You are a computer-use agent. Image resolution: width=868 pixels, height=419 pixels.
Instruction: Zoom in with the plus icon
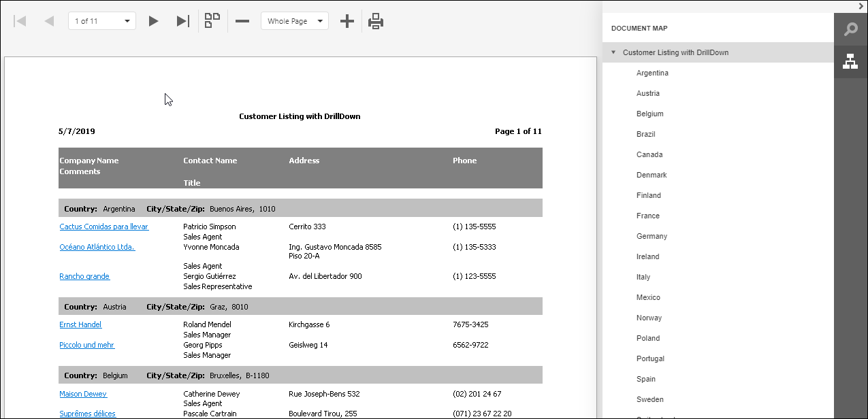[347, 21]
